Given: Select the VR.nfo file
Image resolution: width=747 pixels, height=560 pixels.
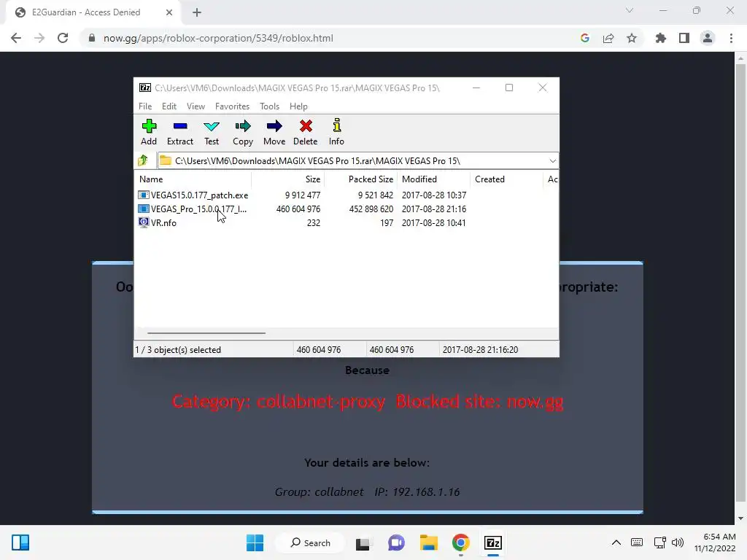Looking at the screenshot, I should pyautogui.click(x=158, y=223).
